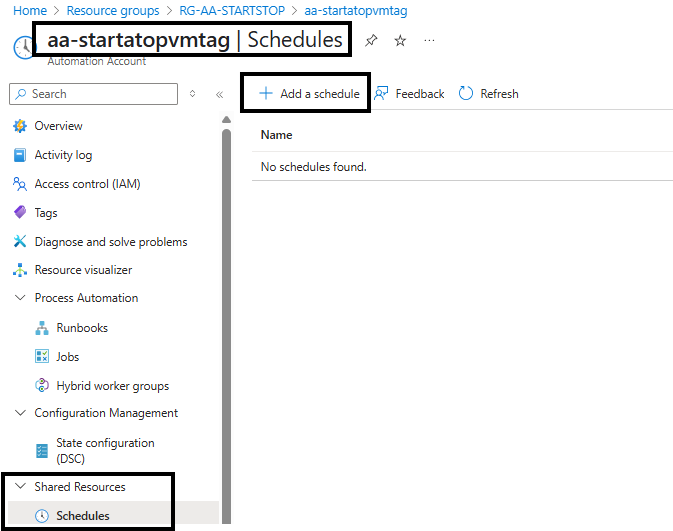
Task: Open the Jobs menu item
Action: [x=67, y=357]
